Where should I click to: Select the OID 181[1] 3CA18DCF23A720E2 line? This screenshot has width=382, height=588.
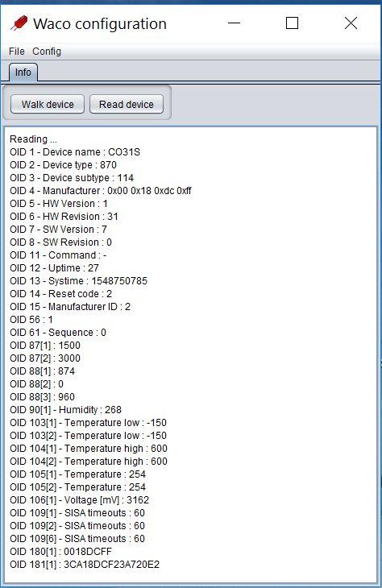click(x=85, y=565)
